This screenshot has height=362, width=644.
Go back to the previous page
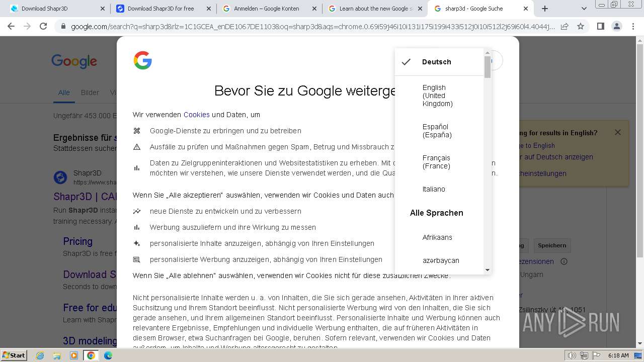pyautogui.click(x=11, y=26)
